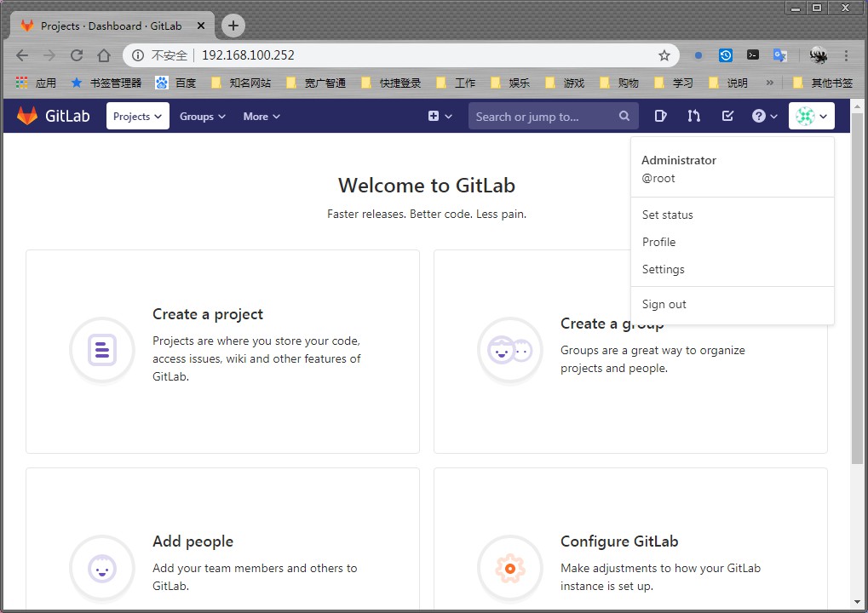The width and height of the screenshot is (868, 613).
Task: Open the Chrome profile avatar
Action: (x=819, y=54)
